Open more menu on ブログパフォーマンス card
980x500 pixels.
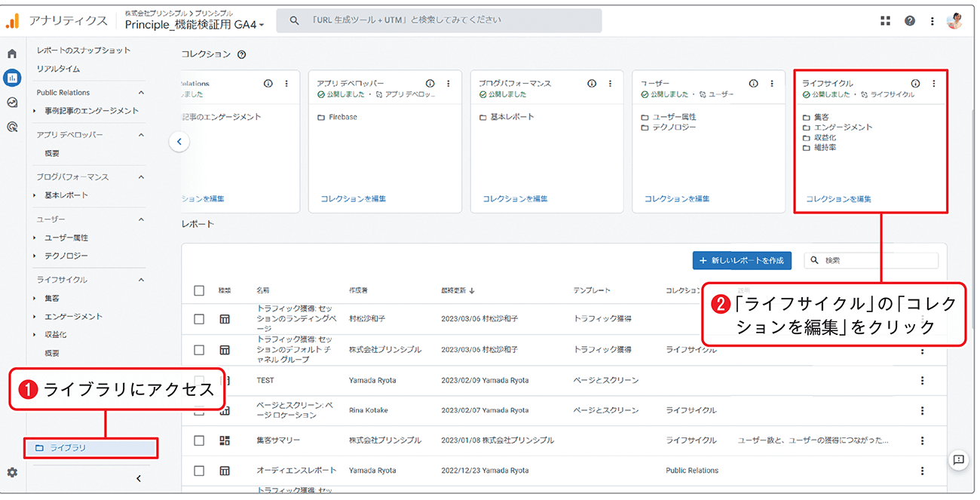click(x=611, y=84)
